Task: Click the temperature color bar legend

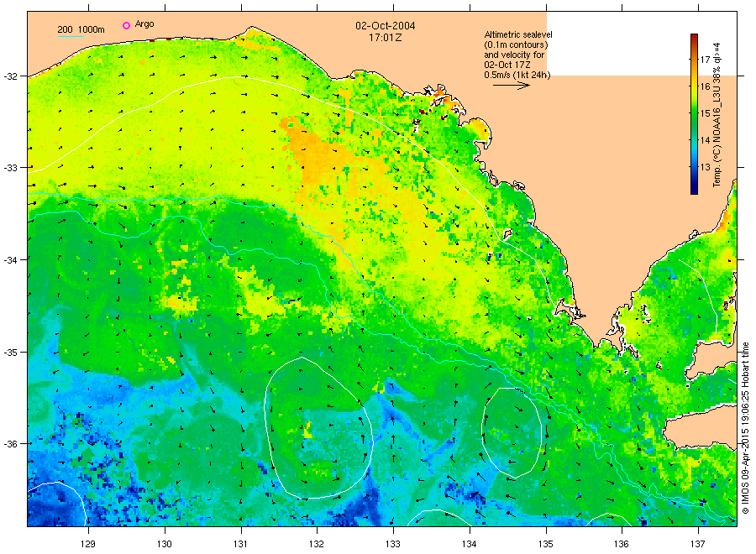Action: point(694,113)
